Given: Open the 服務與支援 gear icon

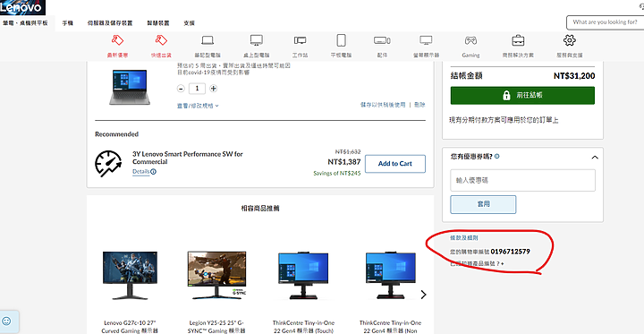Looking at the screenshot, I should point(569,40).
